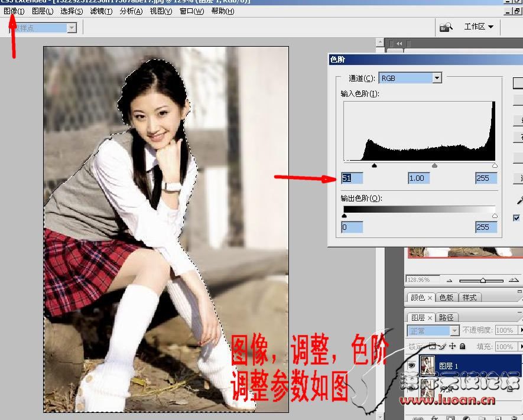Click the navigator zoom field 128.96%
The height and width of the screenshot is (420, 523).
pyautogui.click(x=423, y=279)
